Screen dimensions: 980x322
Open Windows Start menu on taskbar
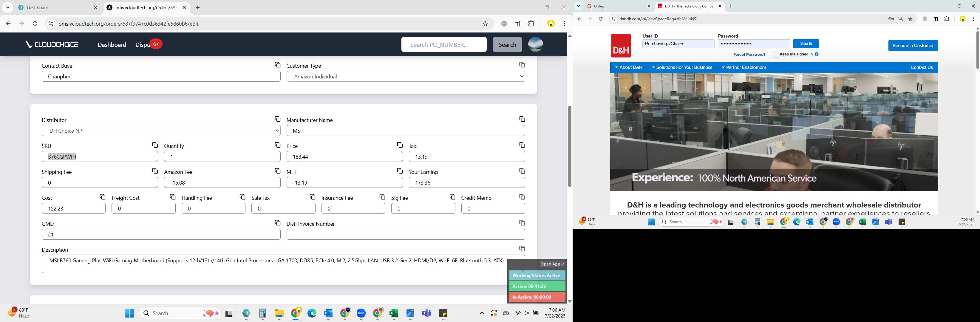click(129, 313)
